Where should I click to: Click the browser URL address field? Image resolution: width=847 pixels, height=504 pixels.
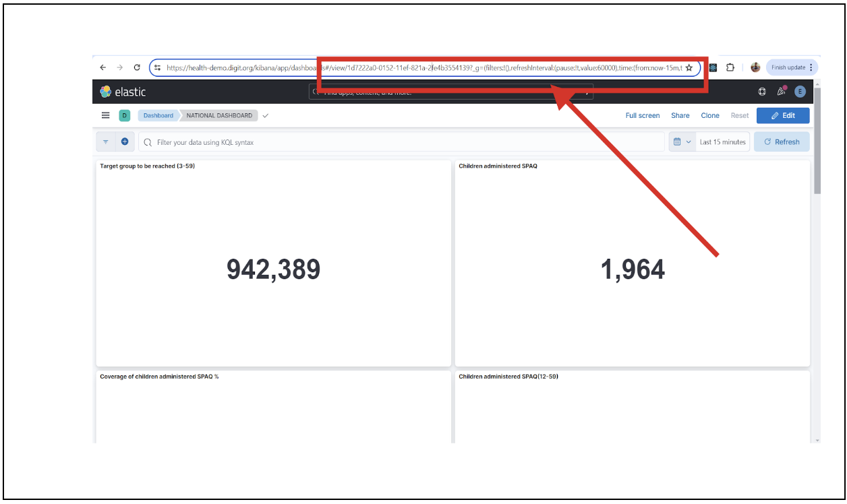[424, 67]
